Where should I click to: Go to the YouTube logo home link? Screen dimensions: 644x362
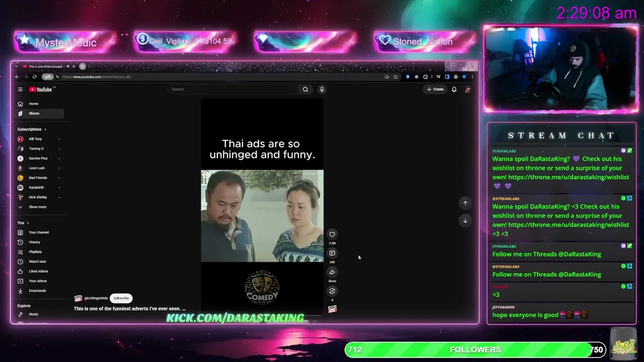tap(41, 89)
